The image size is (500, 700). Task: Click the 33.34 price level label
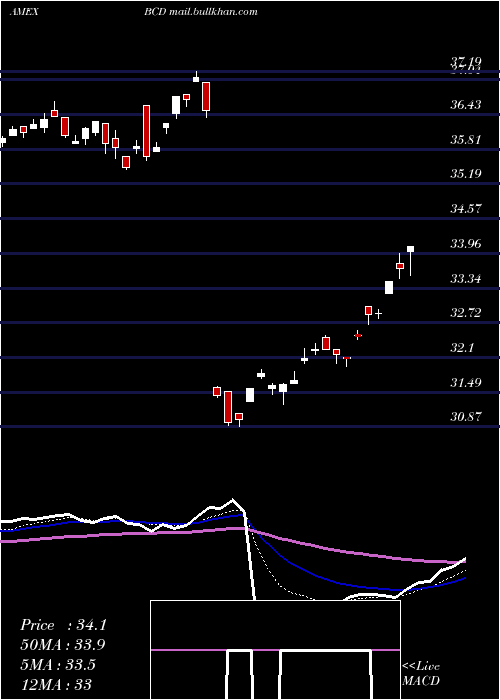(466, 279)
